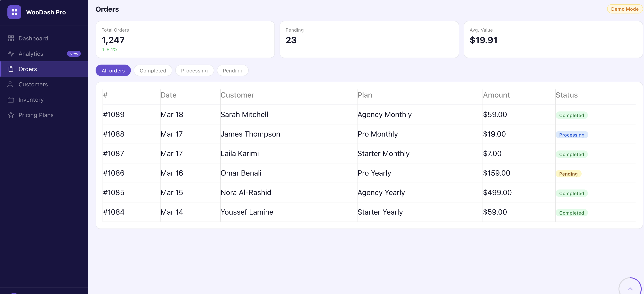
Task: Click the Processing status badge on order #1088
Action: pos(572,135)
